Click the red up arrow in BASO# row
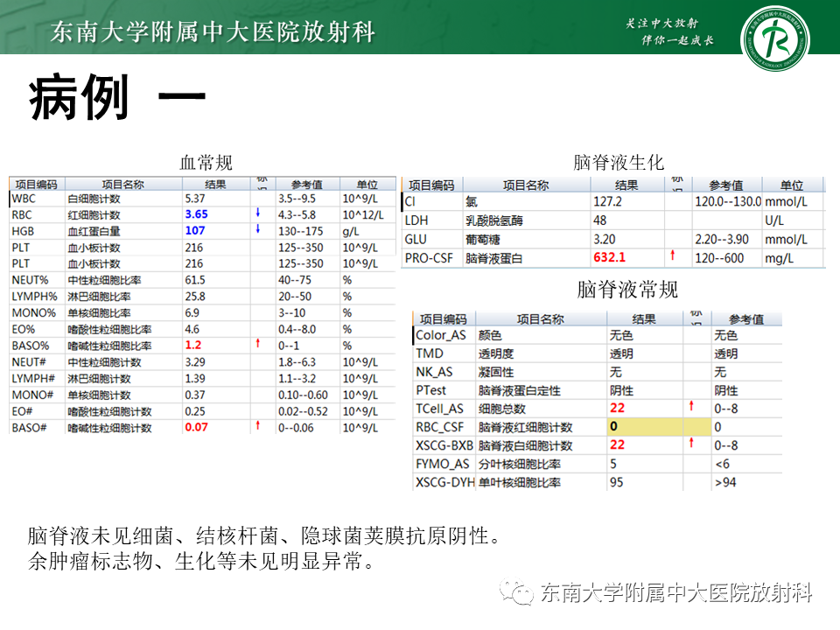The width and height of the screenshot is (840, 630). (257, 425)
